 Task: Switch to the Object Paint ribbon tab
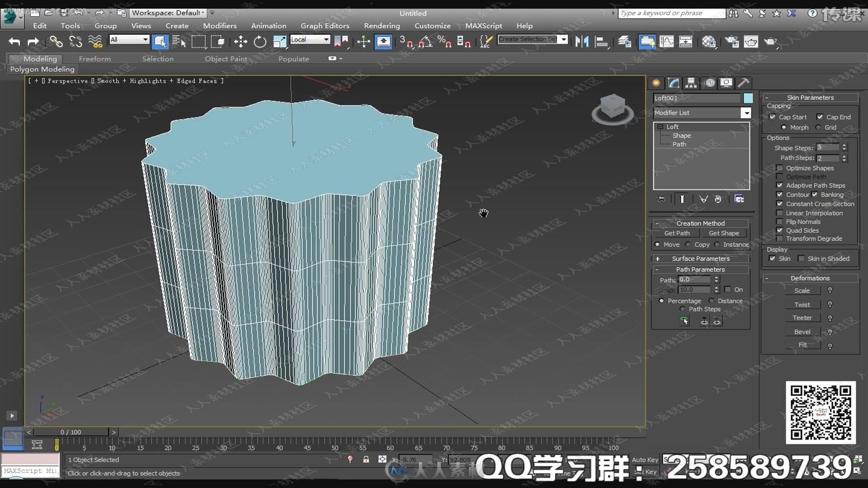tap(226, 59)
